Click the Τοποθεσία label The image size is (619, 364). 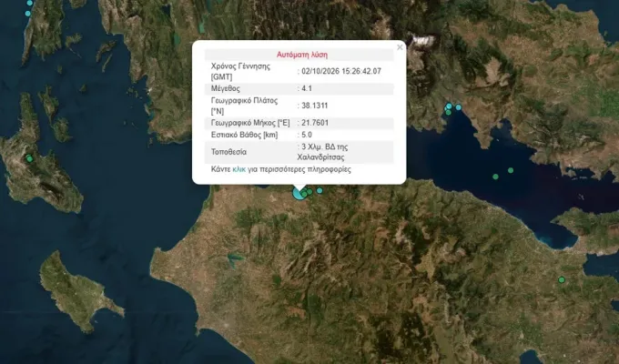[x=228, y=152]
